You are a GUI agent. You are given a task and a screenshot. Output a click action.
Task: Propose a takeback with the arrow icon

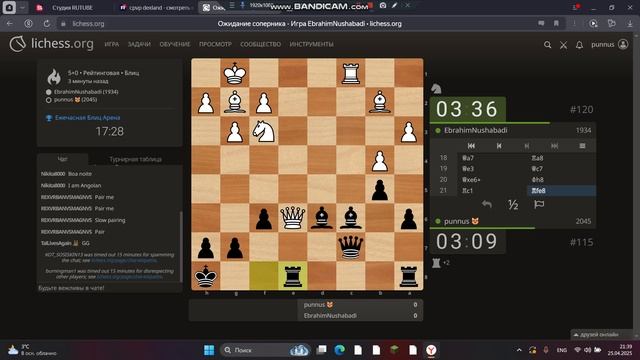[487, 204]
